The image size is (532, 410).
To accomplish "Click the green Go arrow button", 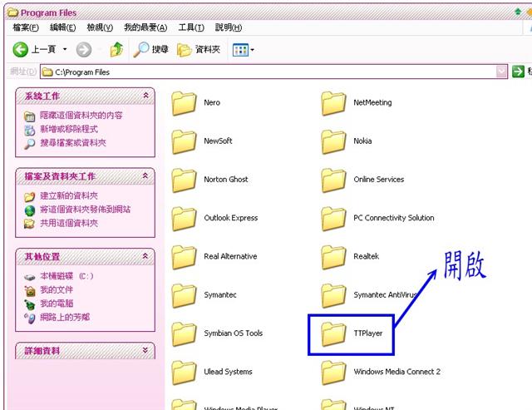I will [x=518, y=72].
